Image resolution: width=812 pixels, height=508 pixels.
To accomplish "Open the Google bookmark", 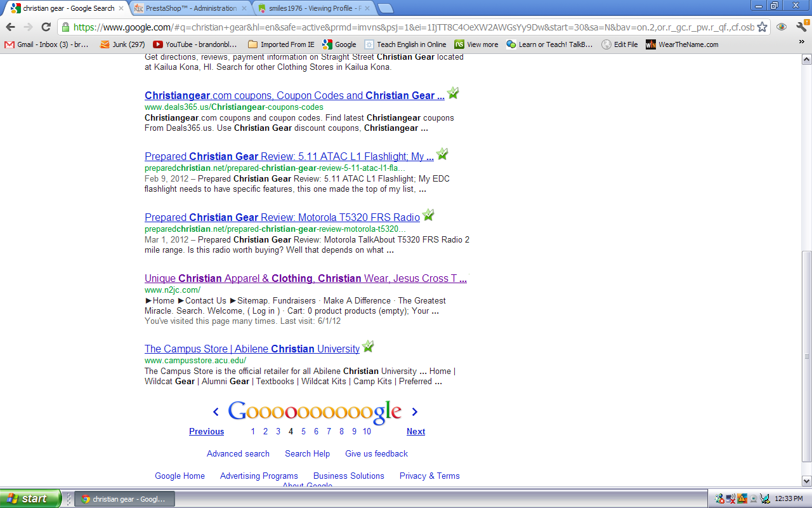I will [339, 44].
